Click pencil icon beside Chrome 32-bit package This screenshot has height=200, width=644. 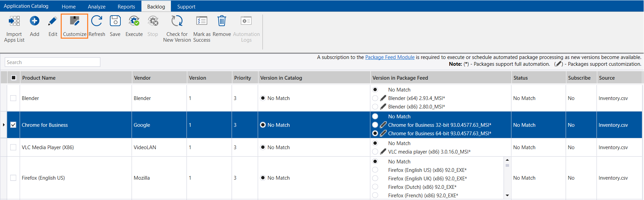(x=383, y=125)
